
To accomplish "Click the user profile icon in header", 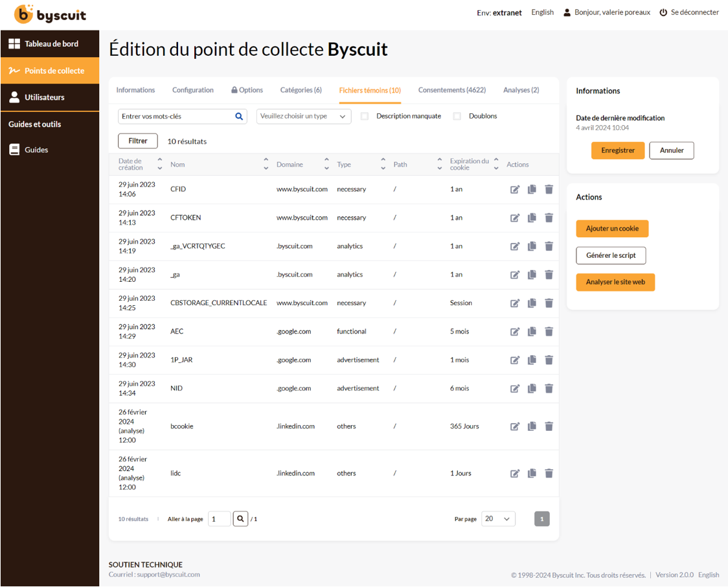I will point(567,12).
